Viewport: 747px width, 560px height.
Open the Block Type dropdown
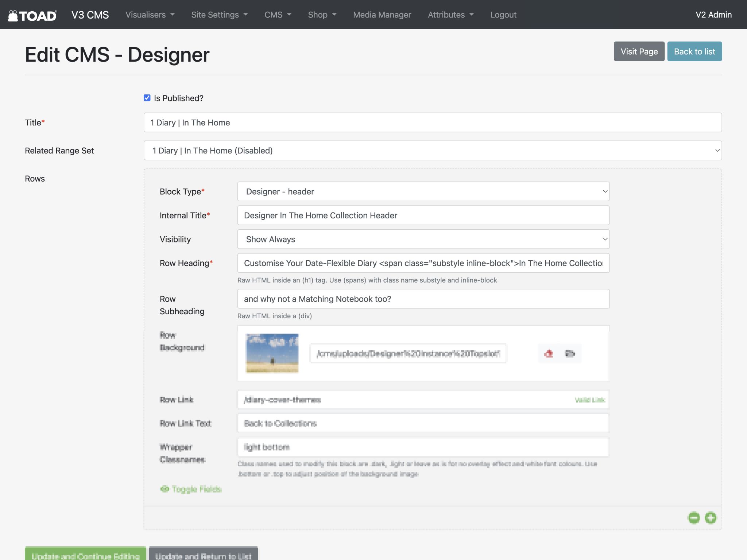tap(423, 191)
